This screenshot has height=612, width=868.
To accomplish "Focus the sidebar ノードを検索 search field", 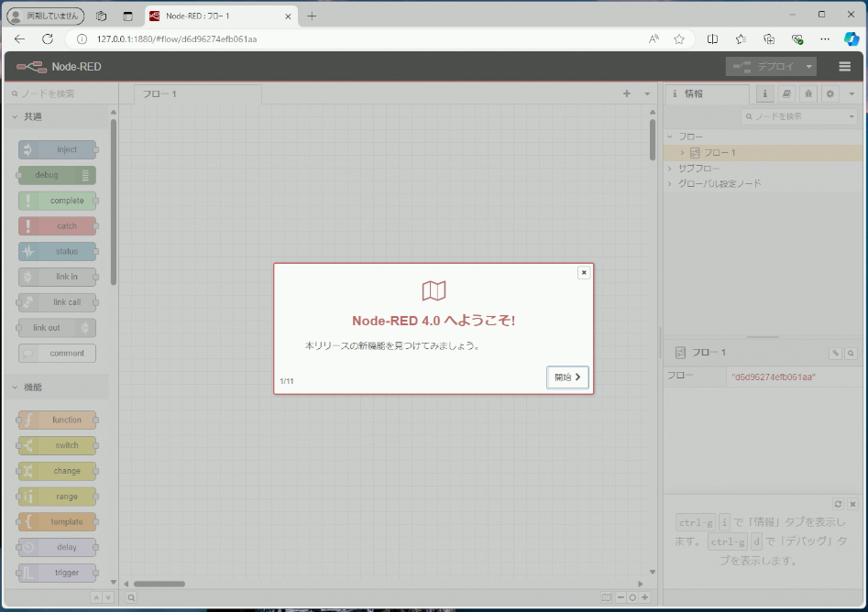I will point(794,116).
